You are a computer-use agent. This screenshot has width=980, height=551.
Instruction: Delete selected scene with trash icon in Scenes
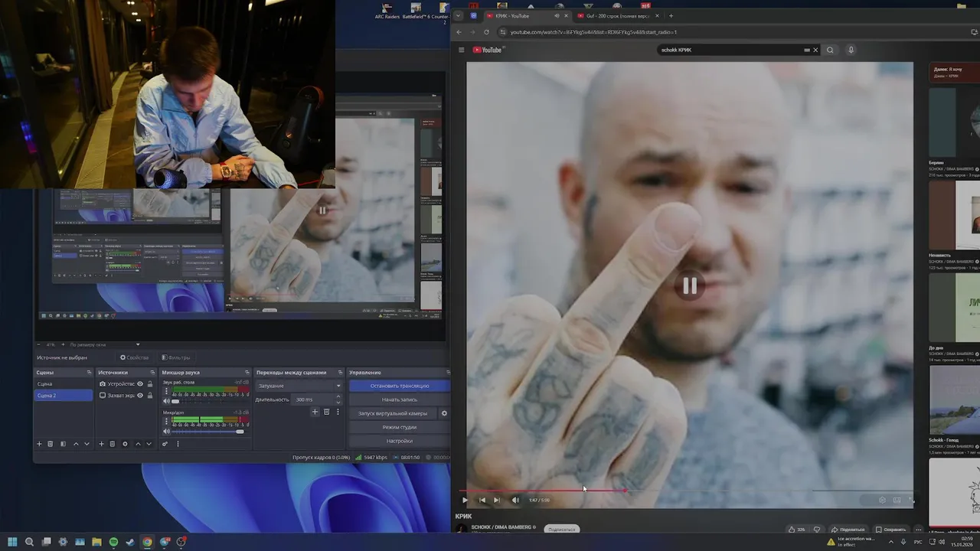point(51,444)
